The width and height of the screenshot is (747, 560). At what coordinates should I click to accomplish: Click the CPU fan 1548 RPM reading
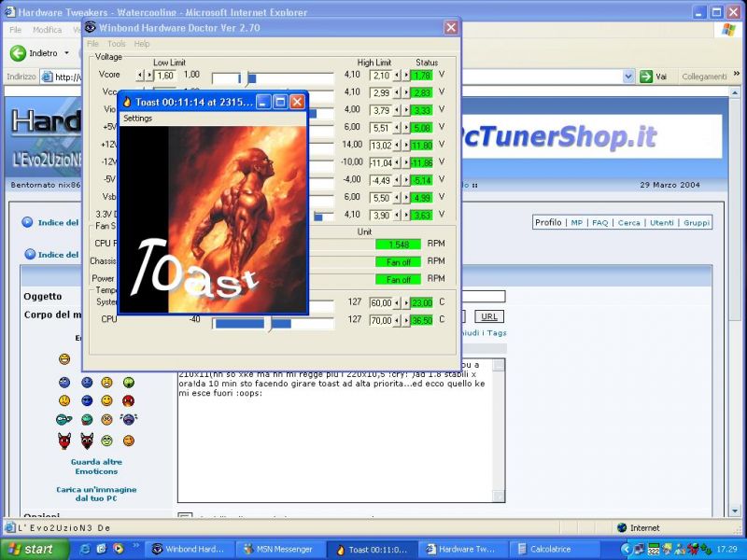399,245
